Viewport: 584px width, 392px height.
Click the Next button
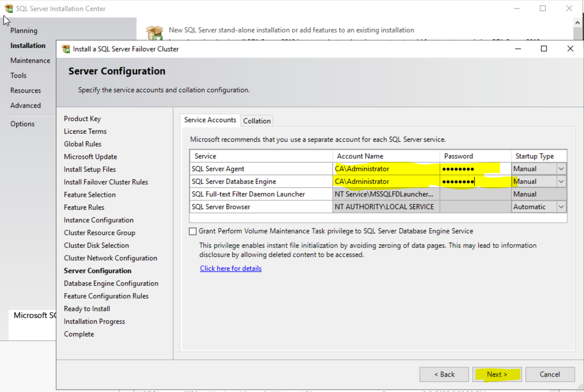pyautogui.click(x=497, y=374)
